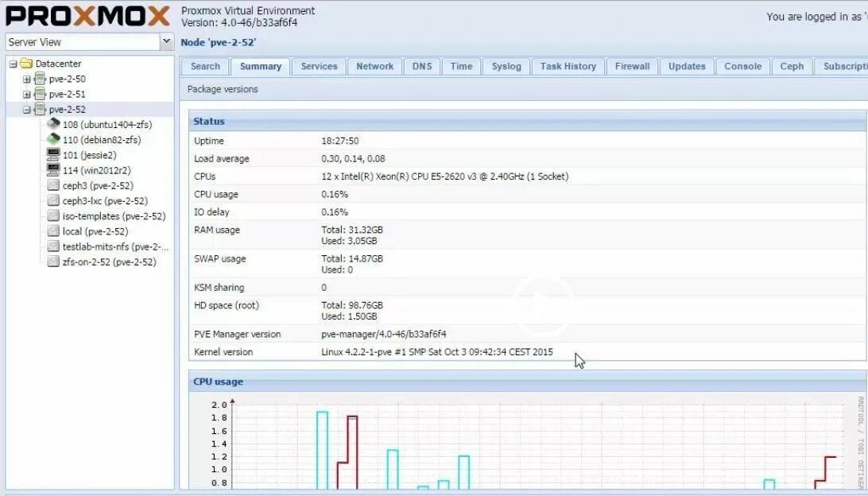
Task: Select Datacenter label in tree
Action: (58, 64)
